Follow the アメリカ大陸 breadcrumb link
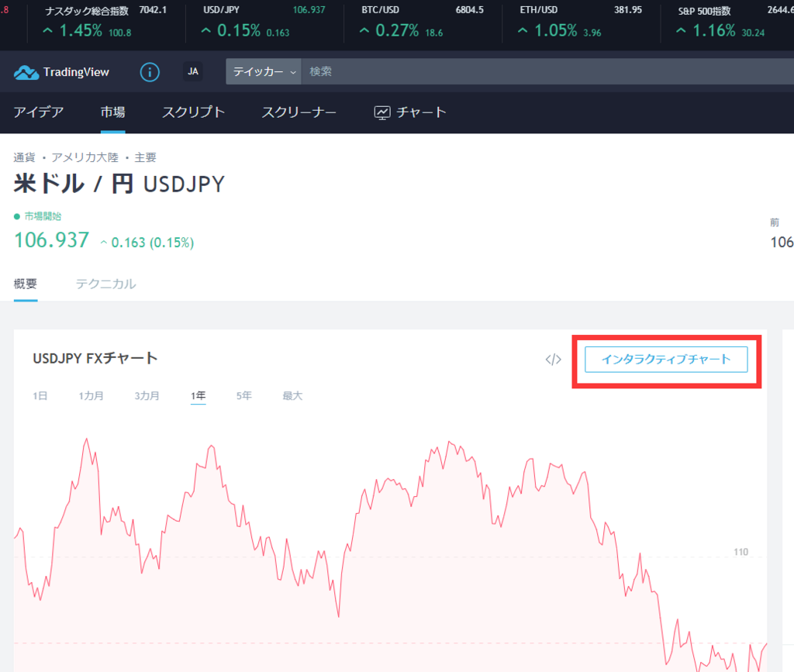The image size is (794, 672). tap(85, 157)
